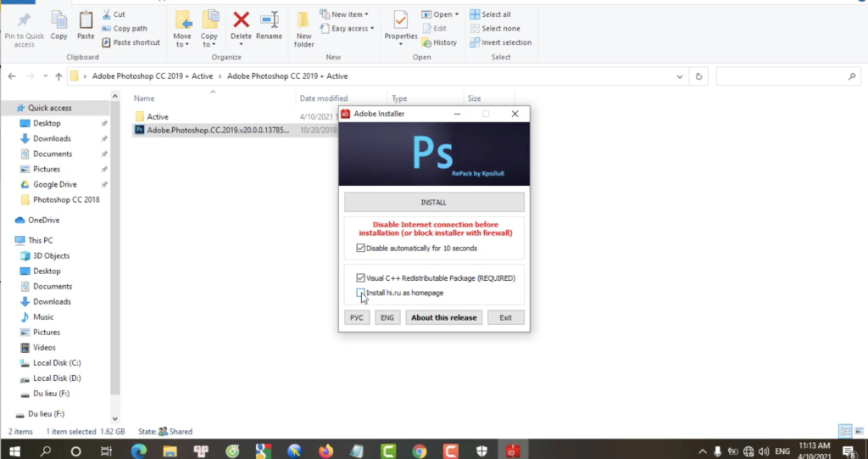Open Firefox from taskbar
Image resolution: width=868 pixels, height=459 pixels.
coord(325,451)
